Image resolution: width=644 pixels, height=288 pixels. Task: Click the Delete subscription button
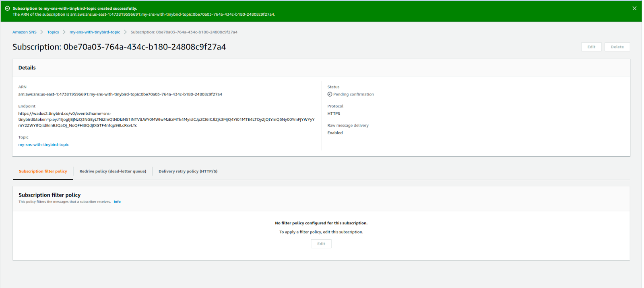coord(617,47)
